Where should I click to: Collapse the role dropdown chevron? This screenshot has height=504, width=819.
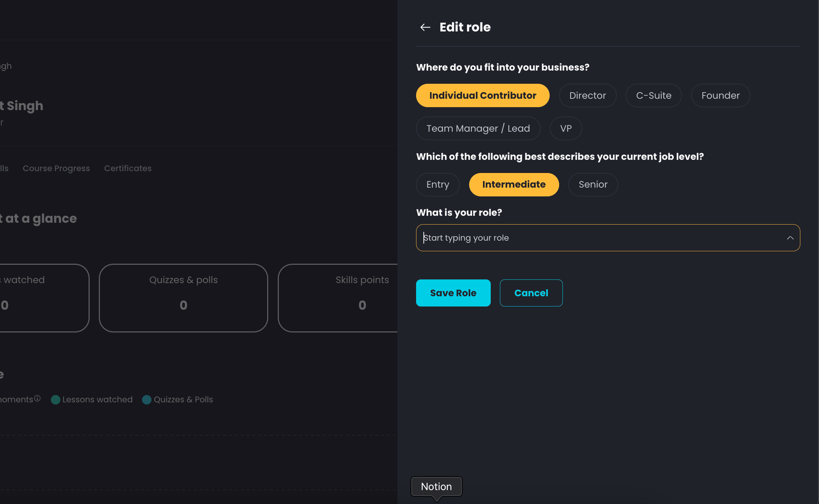(x=790, y=238)
